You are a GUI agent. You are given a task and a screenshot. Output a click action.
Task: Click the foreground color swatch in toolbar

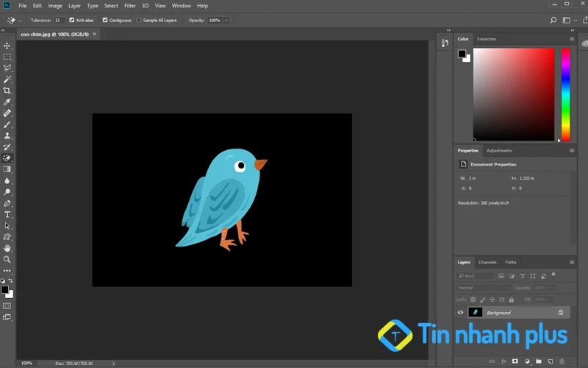click(4, 289)
